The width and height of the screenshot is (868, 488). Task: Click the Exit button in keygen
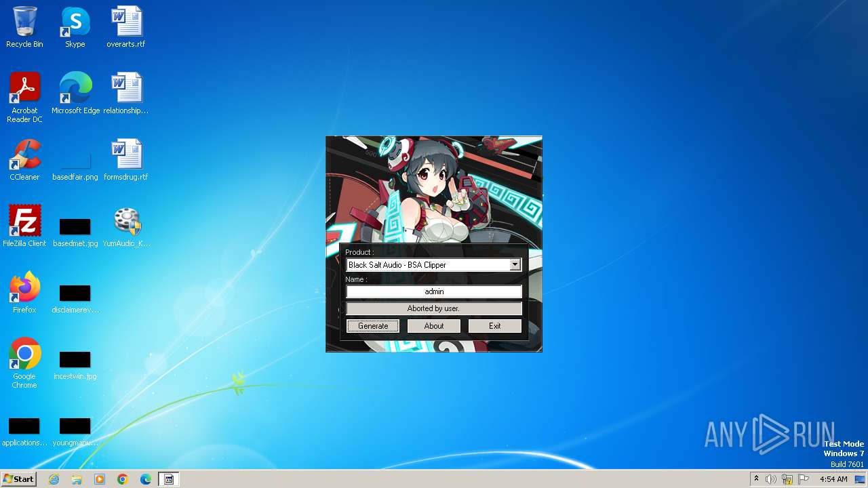point(495,326)
